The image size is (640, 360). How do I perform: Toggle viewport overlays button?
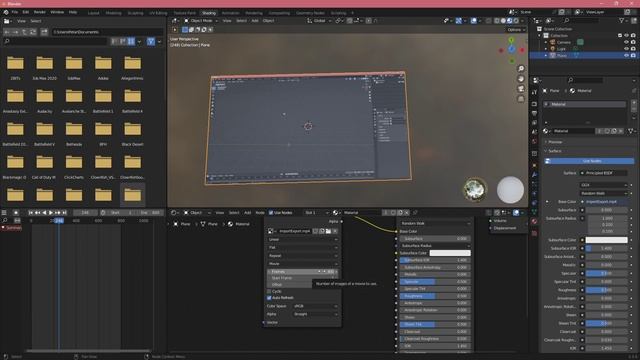click(473, 20)
